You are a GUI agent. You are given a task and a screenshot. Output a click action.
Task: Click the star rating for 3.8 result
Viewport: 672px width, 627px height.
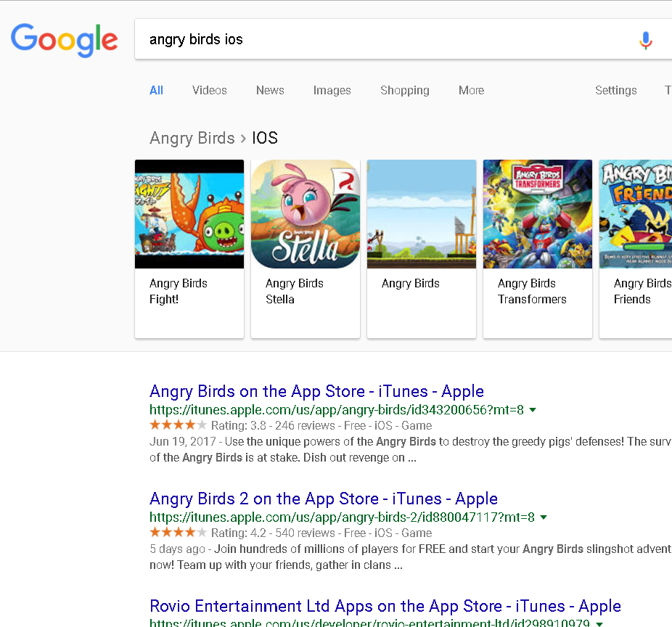179,425
